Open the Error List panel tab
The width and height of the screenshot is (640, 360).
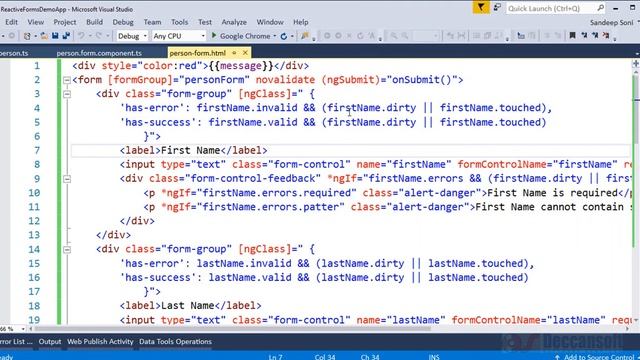16,342
